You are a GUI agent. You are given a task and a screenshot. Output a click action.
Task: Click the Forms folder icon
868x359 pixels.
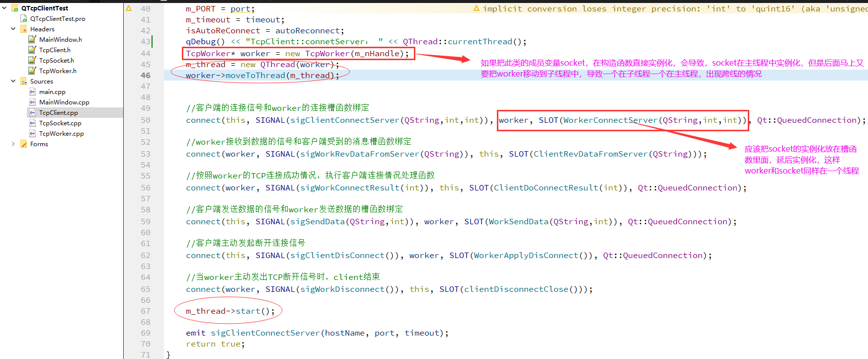(24, 144)
